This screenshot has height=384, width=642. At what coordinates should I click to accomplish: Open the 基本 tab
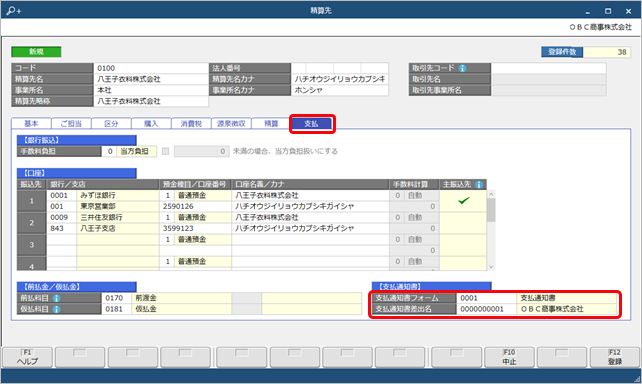point(31,123)
